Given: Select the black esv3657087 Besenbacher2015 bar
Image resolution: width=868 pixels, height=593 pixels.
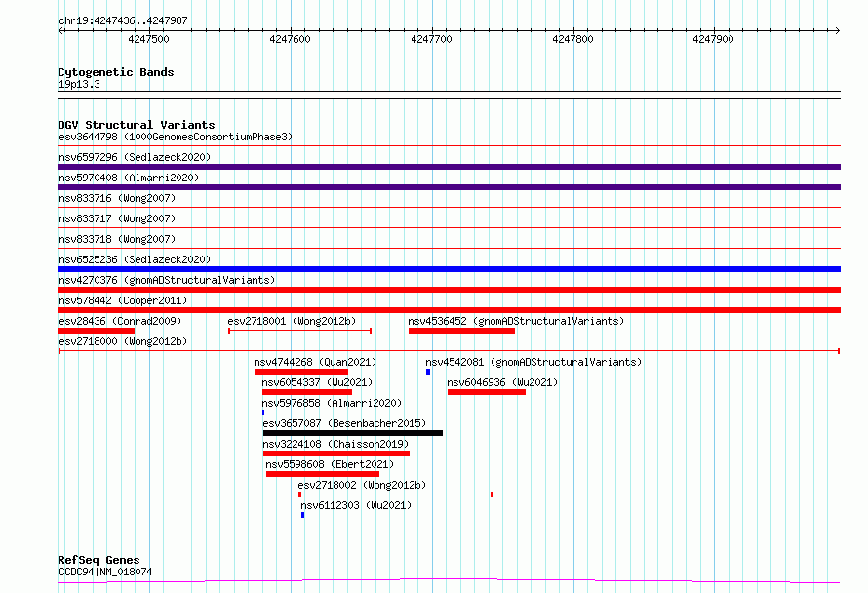Looking at the screenshot, I should (353, 433).
